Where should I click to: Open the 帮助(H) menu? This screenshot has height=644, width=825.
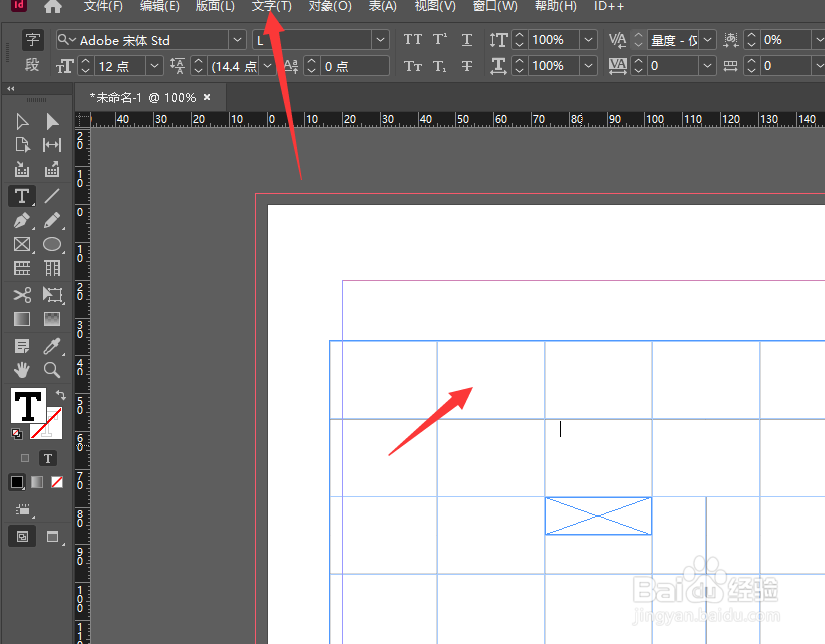(x=556, y=6)
